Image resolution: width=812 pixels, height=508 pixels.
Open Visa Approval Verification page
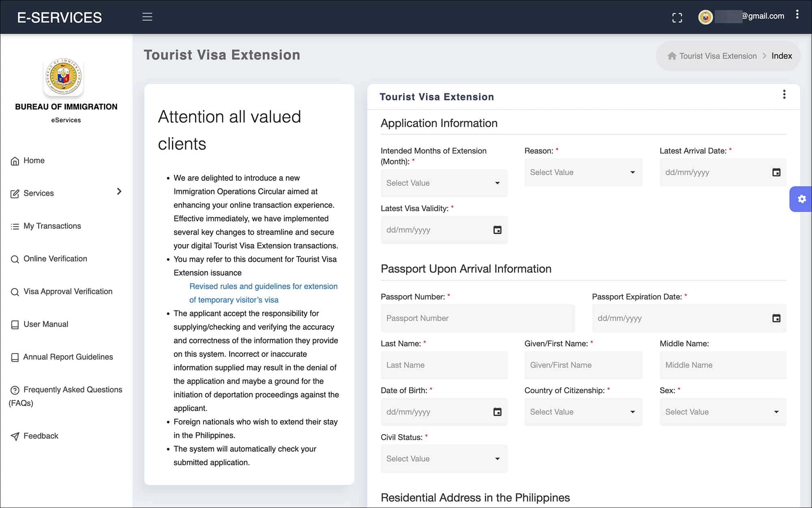[x=61, y=292]
